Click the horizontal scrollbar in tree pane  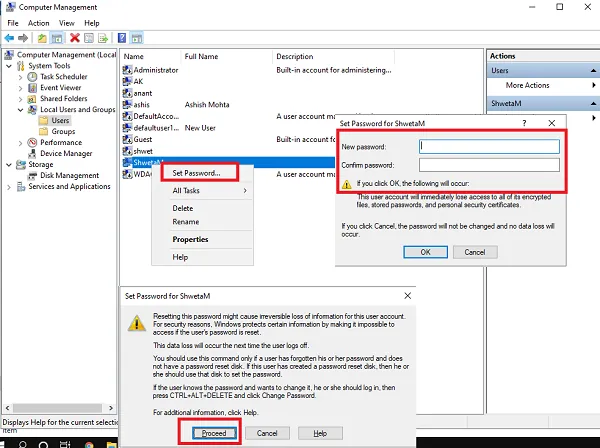click(x=59, y=408)
